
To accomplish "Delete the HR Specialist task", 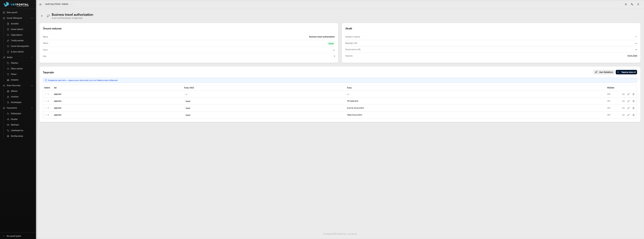I will [634, 101].
